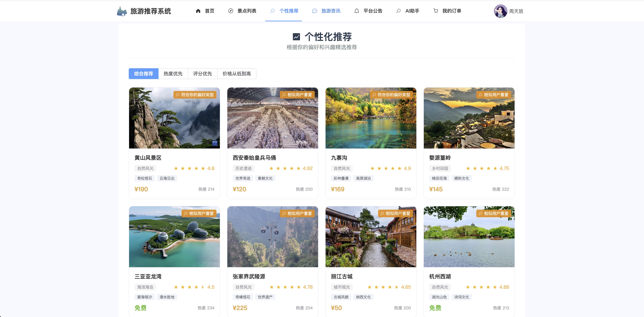Click the 晒秋文化 tag
This screenshot has height=317, width=644.
tap(462, 178)
